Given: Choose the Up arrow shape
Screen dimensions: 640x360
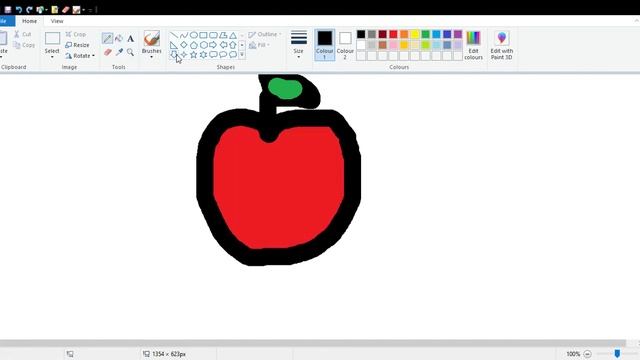Looking at the screenshot, I should 233,45.
